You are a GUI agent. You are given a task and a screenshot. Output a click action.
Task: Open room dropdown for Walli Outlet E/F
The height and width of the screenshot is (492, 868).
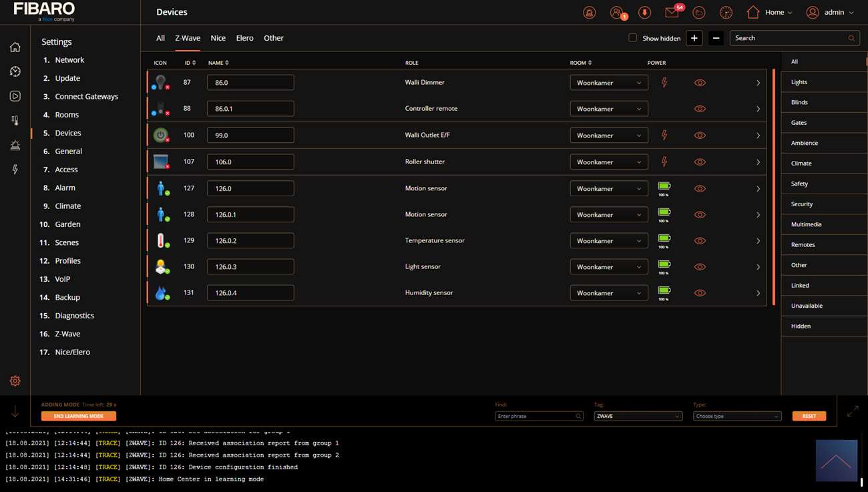tap(608, 136)
